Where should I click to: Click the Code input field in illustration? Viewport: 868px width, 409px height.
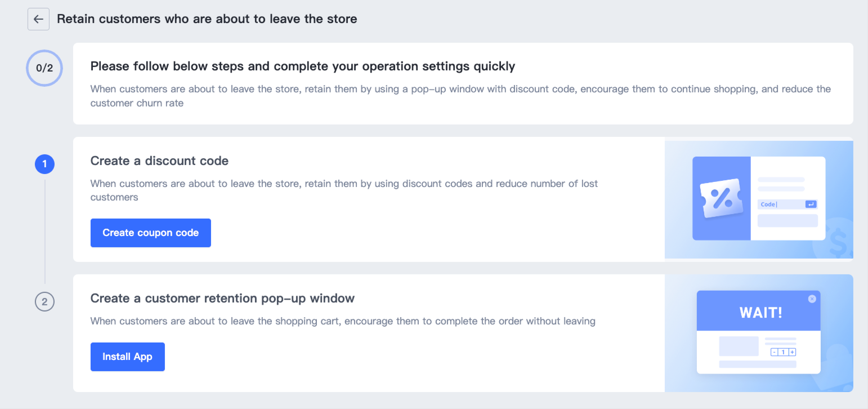[780, 204]
